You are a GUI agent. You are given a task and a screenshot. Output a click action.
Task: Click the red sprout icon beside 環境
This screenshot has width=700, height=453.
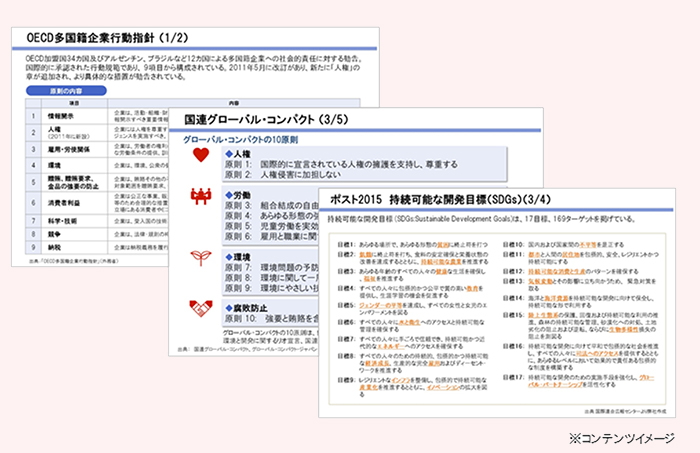(x=200, y=258)
